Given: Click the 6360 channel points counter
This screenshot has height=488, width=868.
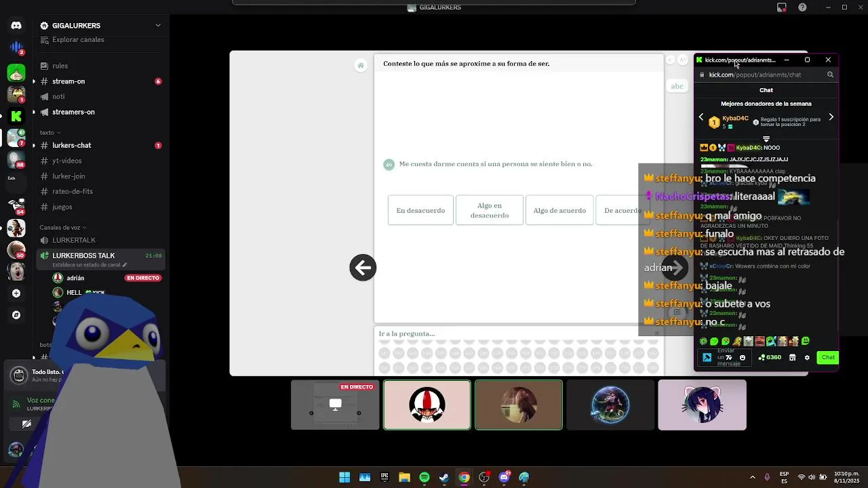Looking at the screenshot, I should 770,357.
